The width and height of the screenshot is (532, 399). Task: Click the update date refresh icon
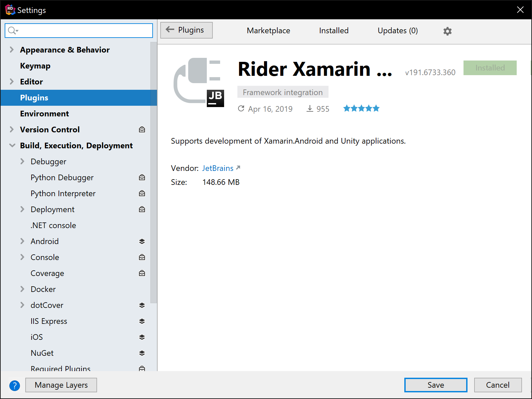241,108
